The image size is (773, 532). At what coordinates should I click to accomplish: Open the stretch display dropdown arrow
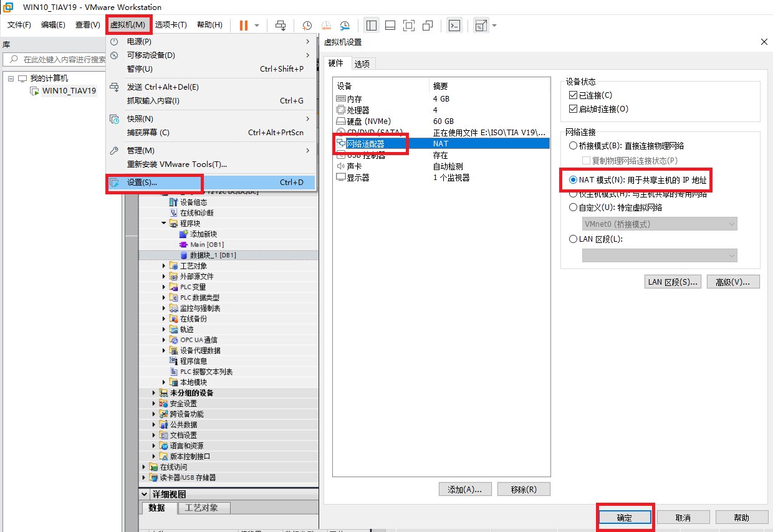coord(494,26)
